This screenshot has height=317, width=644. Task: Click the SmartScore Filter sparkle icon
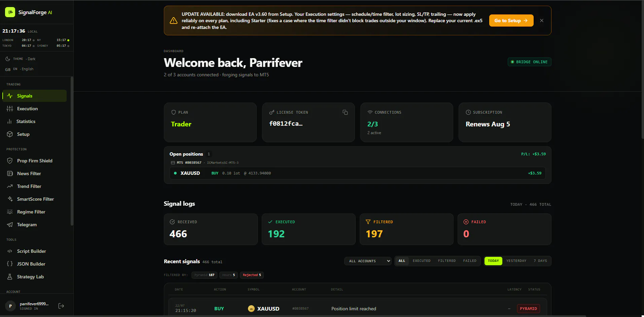pos(10,199)
